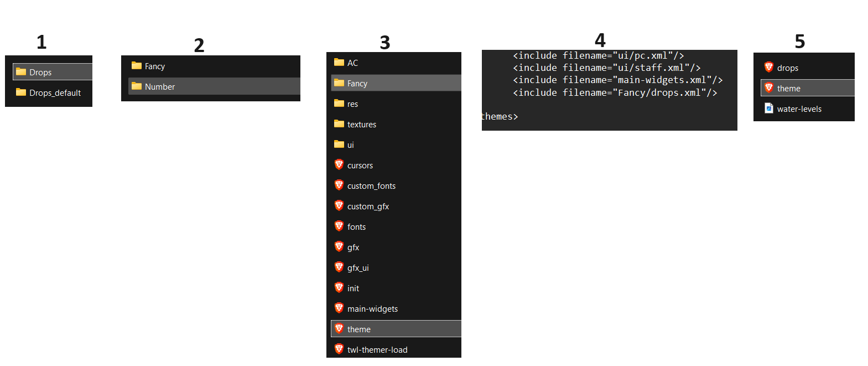
Task: Open the res folder
Action: (396, 104)
